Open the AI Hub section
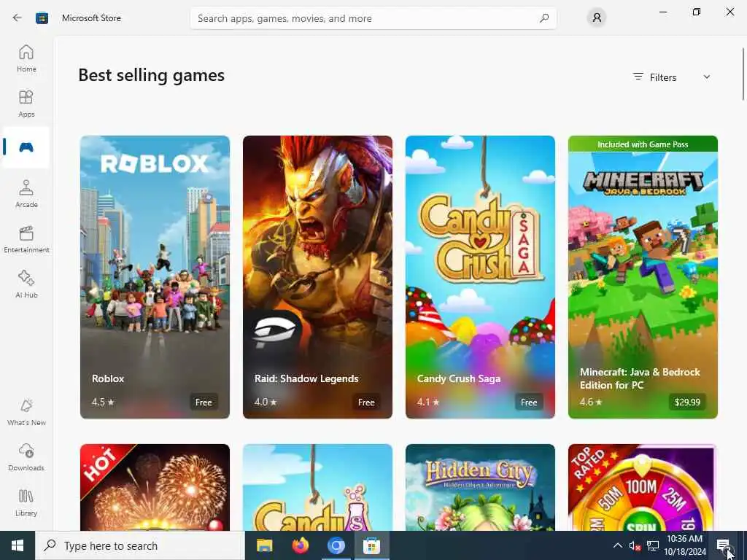This screenshot has width=747, height=560. (x=26, y=285)
